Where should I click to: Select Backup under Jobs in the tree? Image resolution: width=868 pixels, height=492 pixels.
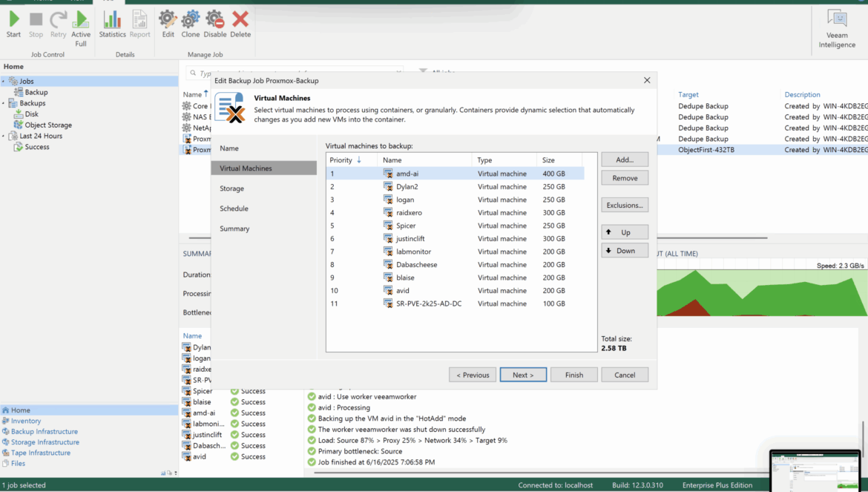pyautogui.click(x=36, y=93)
